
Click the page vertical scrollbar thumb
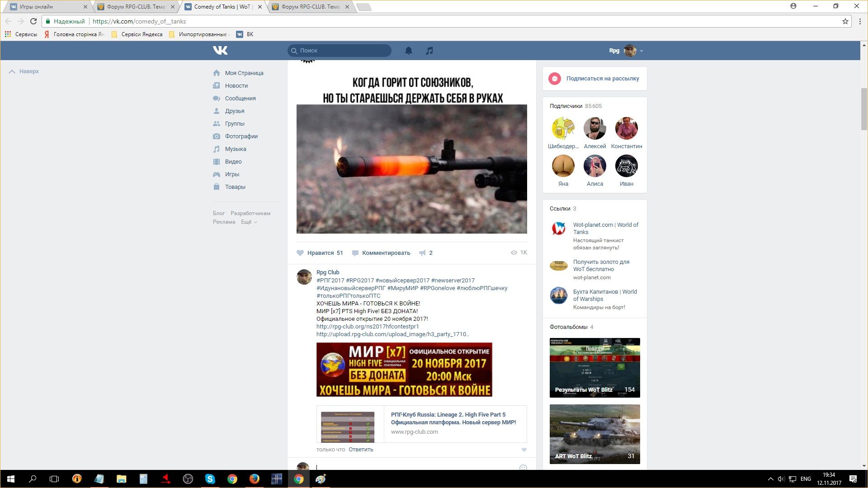pyautogui.click(x=864, y=108)
